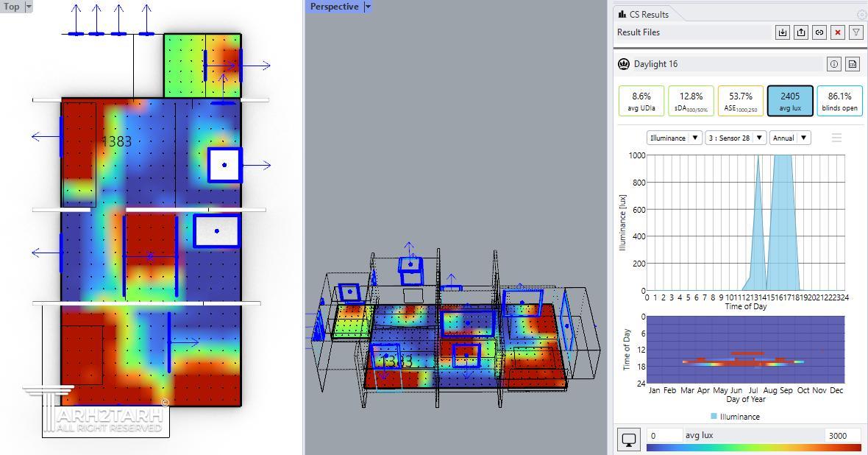Open the CS Results settings gear

[861, 15]
